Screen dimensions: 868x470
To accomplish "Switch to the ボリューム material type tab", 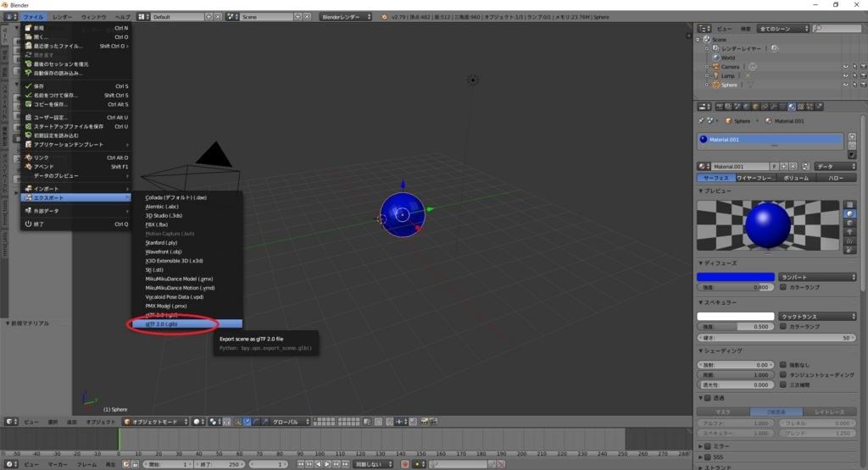I will (796, 178).
